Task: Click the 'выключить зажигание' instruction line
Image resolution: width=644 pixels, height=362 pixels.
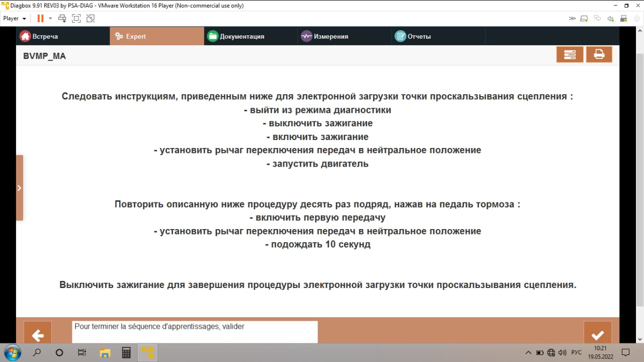Action: pyautogui.click(x=317, y=123)
